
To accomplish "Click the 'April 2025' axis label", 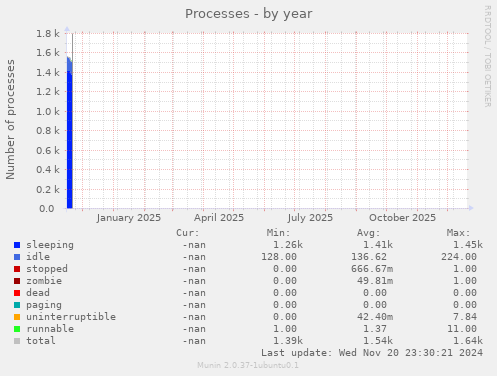I will (219, 218).
